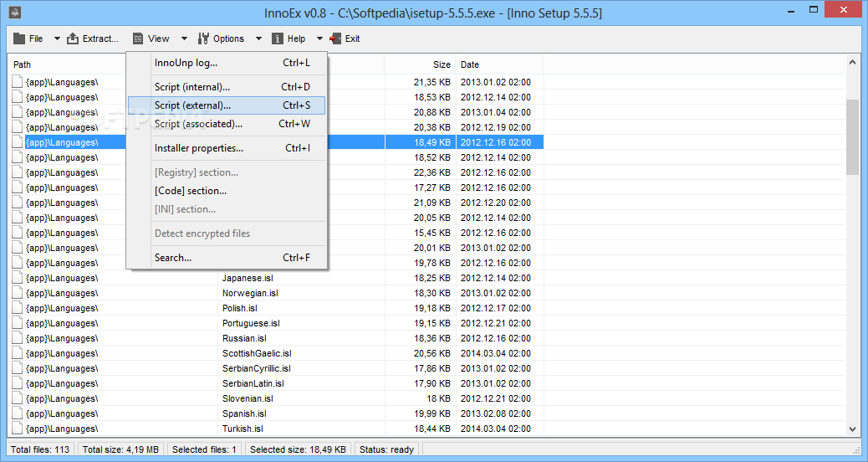Click the Help toolbar button label
The height and width of the screenshot is (462, 868).
click(x=296, y=38)
